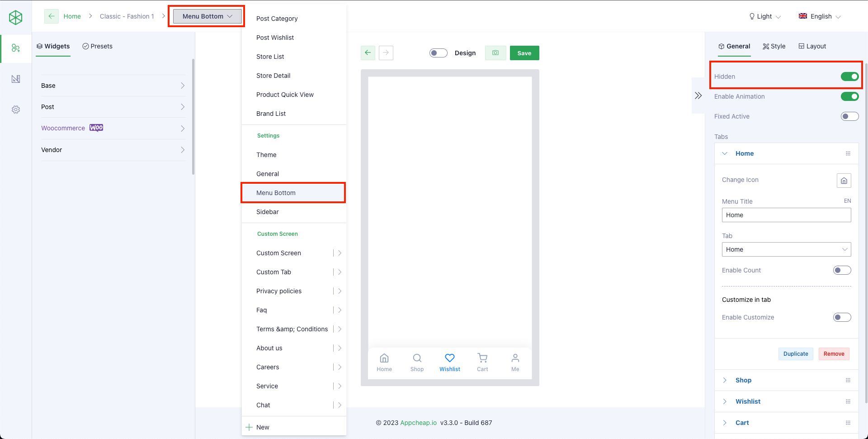The width and height of the screenshot is (868, 439).
Task: Edit the Menu Title input field
Action: 786,215
